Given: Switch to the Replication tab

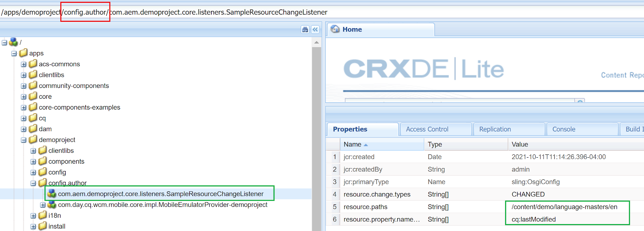Looking at the screenshot, I should point(509,129).
